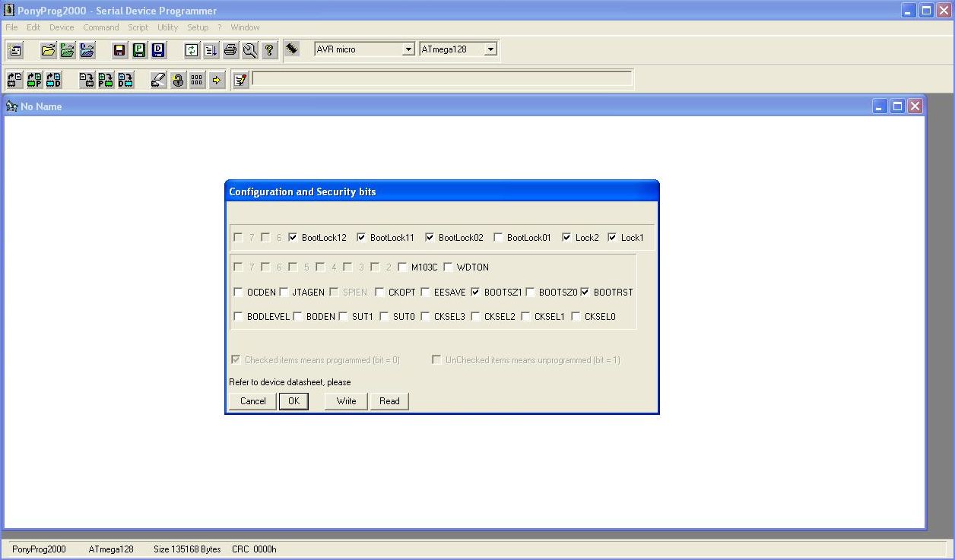Check the BODLEVEL checkbox
Screen dimensions: 955x560
pyautogui.click(x=238, y=317)
